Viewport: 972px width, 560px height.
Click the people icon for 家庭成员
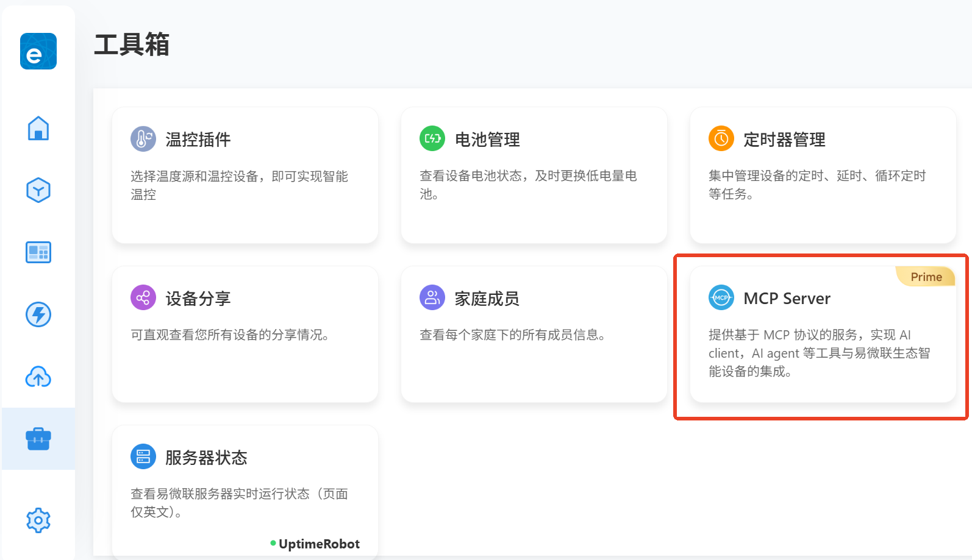pyautogui.click(x=432, y=297)
